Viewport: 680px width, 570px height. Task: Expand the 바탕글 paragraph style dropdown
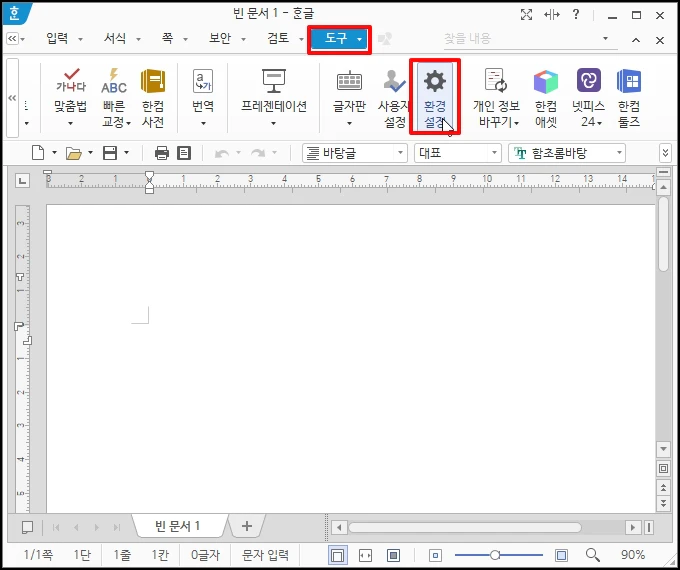(x=400, y=153)
